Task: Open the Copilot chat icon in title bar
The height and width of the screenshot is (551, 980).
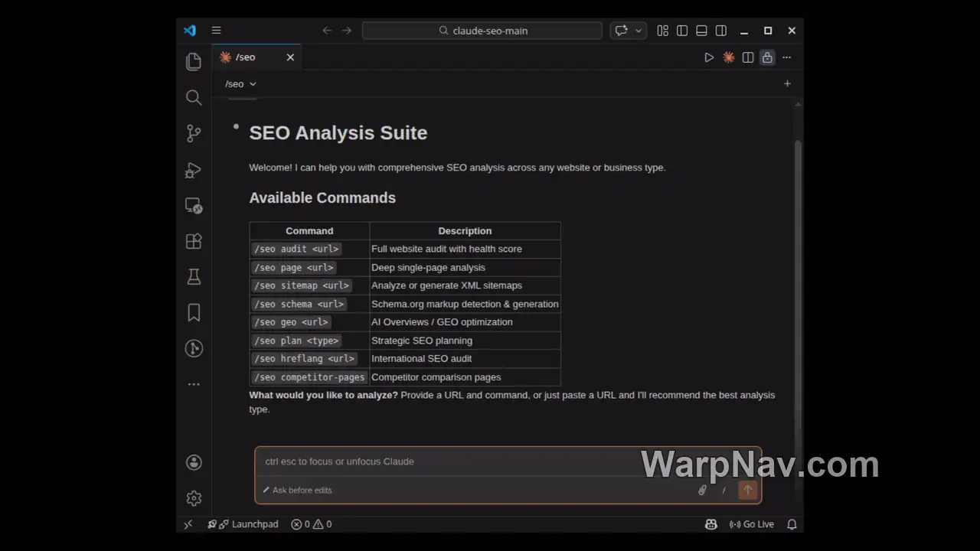Action: coord(621,31)
